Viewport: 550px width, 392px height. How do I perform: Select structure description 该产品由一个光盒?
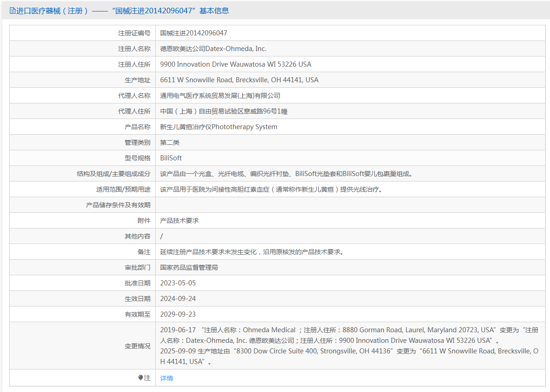(x=186, y=174)
